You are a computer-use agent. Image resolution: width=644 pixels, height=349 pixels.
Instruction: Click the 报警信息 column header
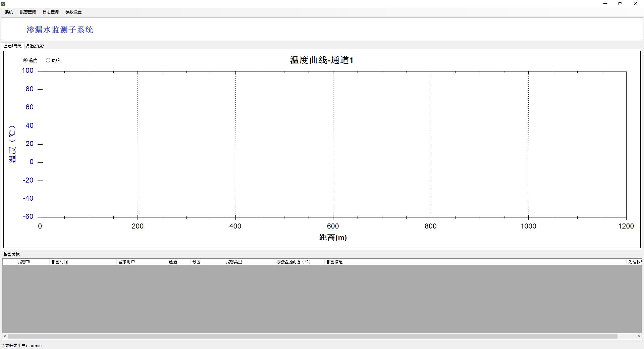[335, 262]
